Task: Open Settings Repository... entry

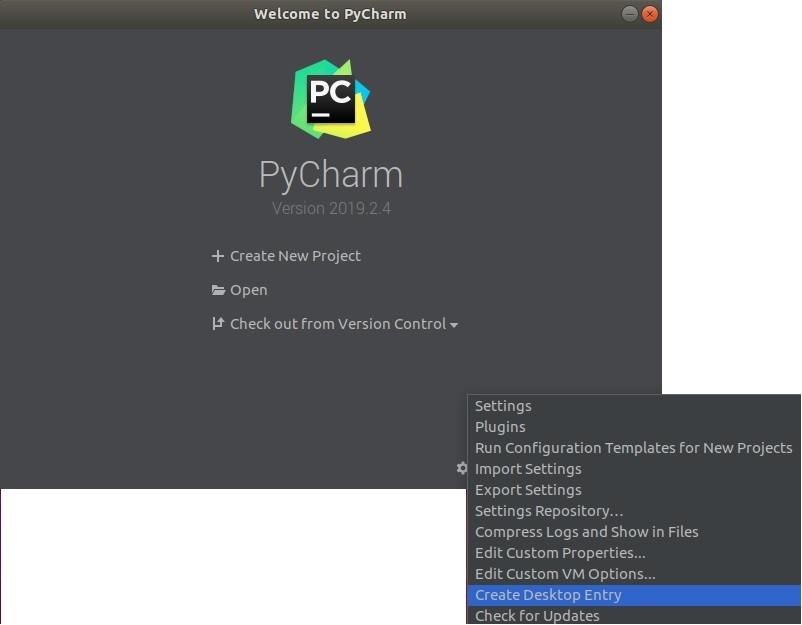Action: (x=634, y=511)
